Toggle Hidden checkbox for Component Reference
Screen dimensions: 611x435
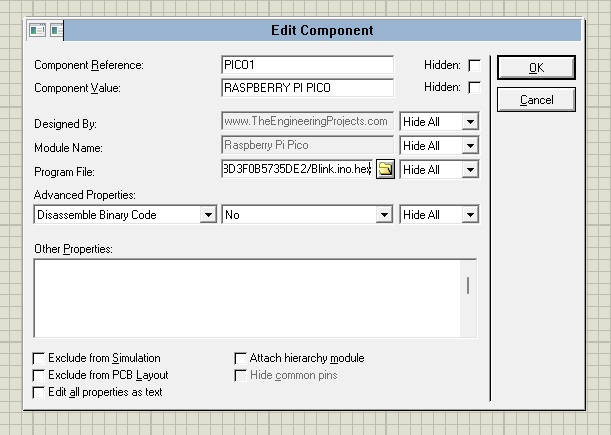474,65
